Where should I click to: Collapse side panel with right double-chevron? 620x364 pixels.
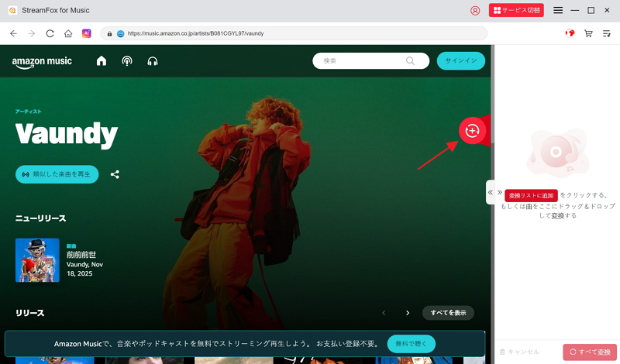tap(500, 193)
